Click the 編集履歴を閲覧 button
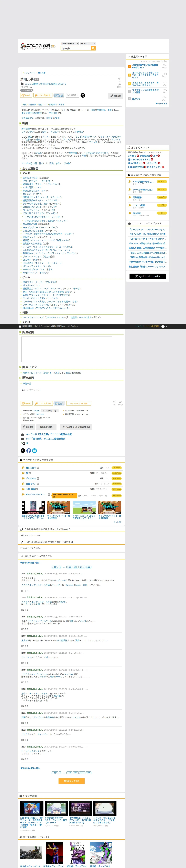The height and width of the screenshot is (868, 186). (x=46, y=427)
